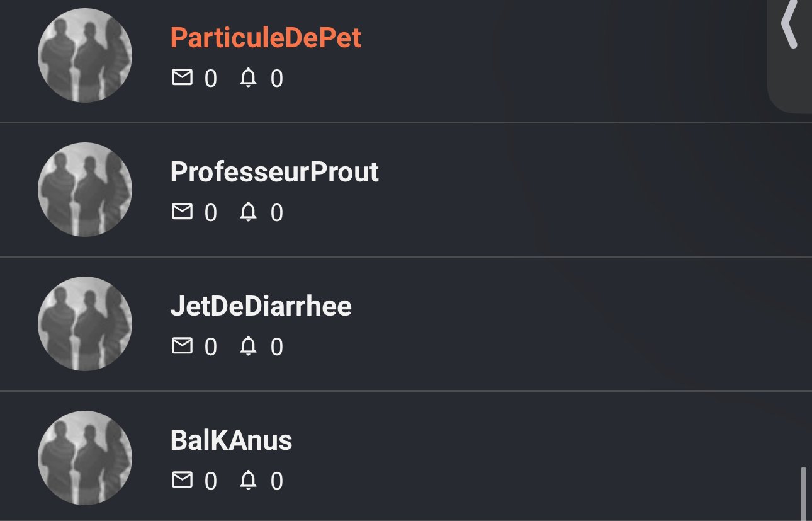Viewport: 812px width, 521px height.
Task: Click ProfesseurProut's profile avatar
Action: click(x=85, y=190)
